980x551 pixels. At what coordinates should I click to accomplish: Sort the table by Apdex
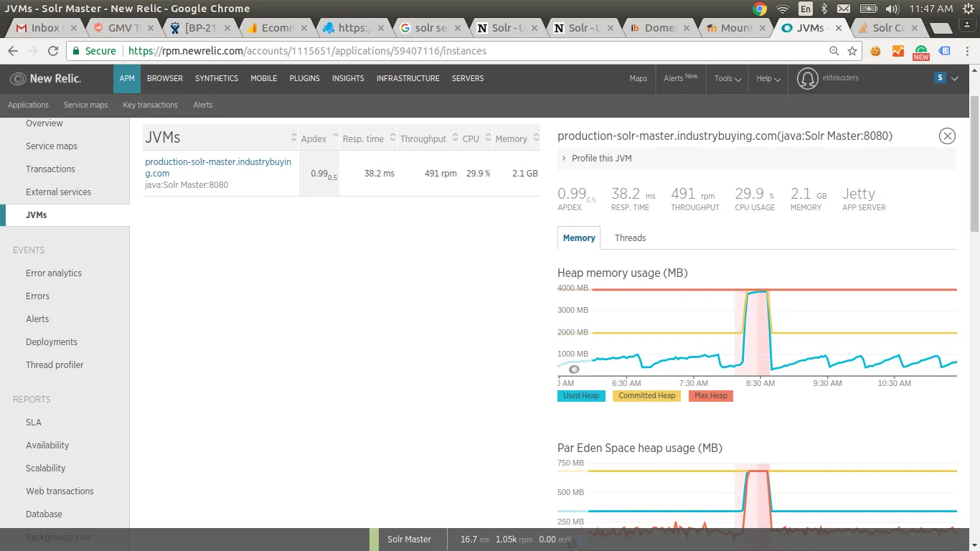tap(319, 138)
